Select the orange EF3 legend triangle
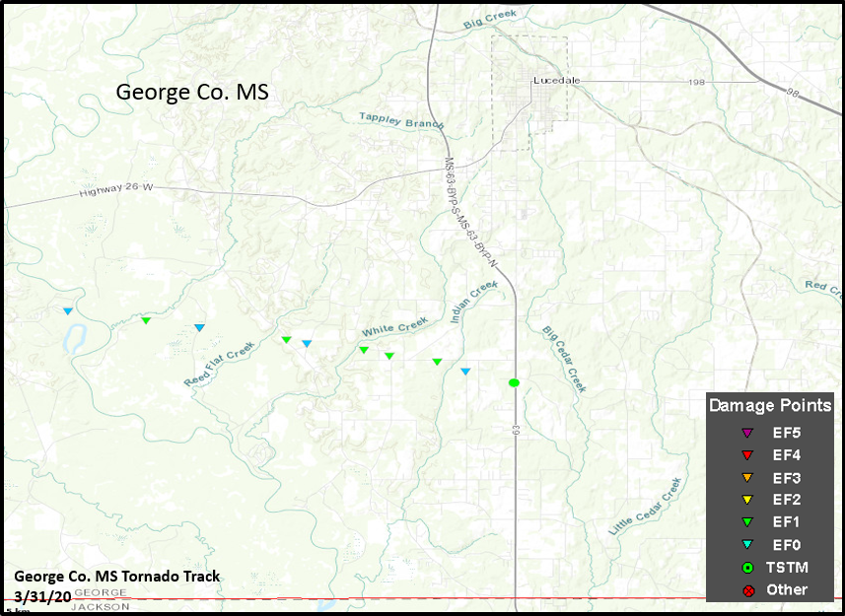845x616 pixels. pyautogui.click(x=747, y=478)
